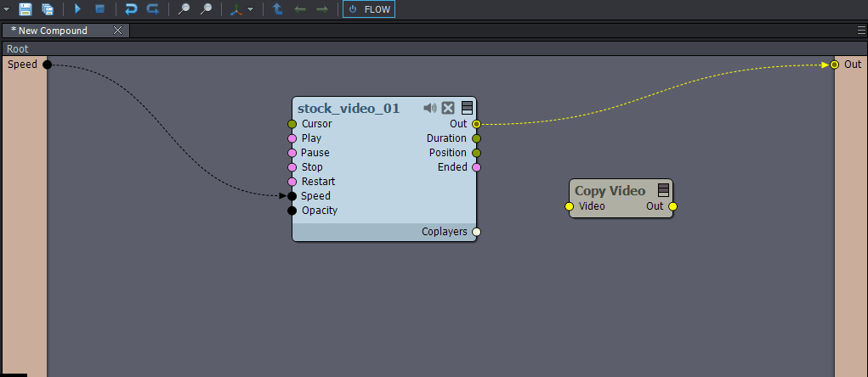Viewport: 868px width, 377px height.
Task: Click the Cursor input pin
Action: pos(292,124)
